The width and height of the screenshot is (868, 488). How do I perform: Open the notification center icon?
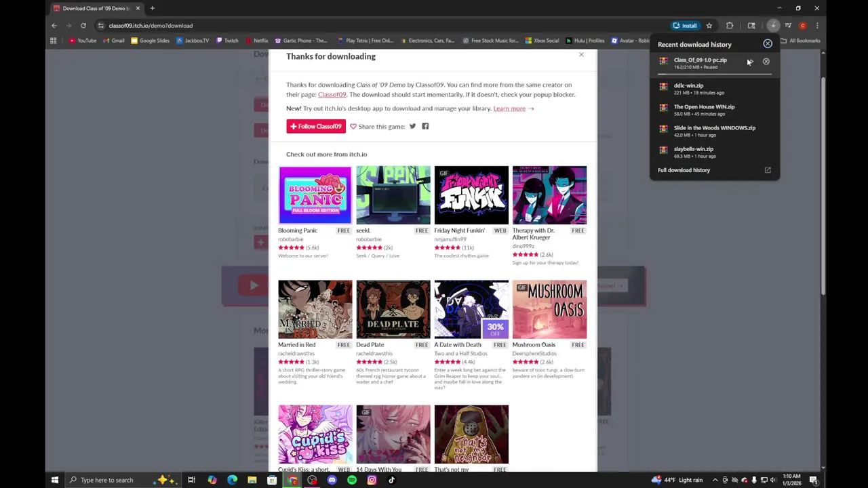pyautogui.click(x=813, y=480)
